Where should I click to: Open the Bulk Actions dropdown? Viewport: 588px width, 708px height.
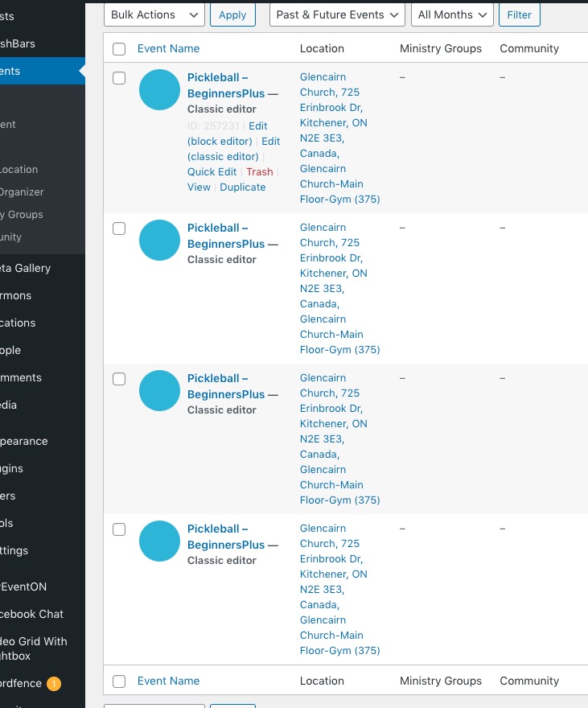pos(154,14)
